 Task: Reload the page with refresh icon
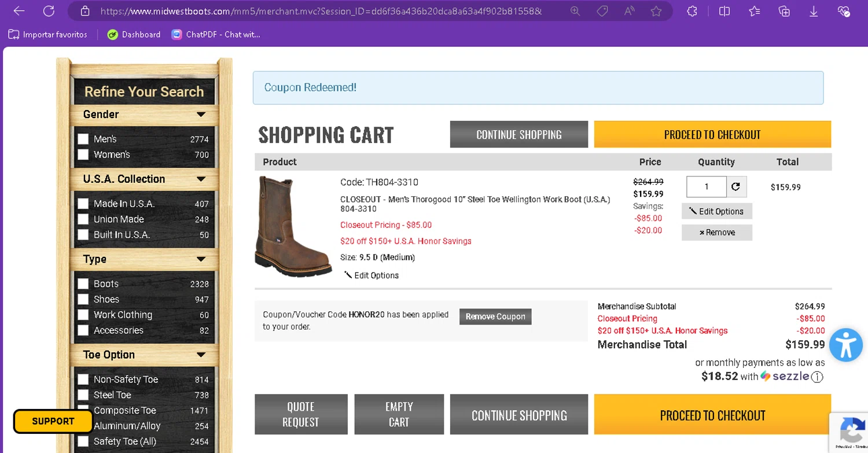(49, 11)
